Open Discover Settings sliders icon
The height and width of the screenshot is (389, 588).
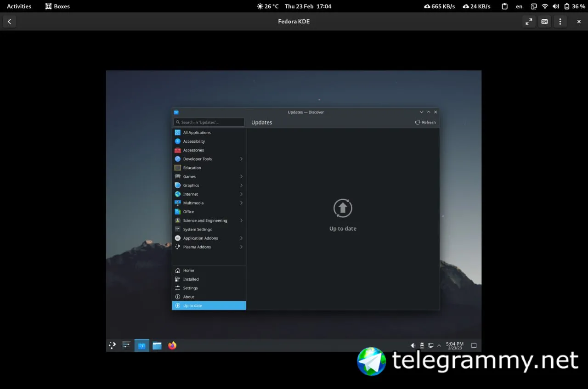tap(178, 288)
